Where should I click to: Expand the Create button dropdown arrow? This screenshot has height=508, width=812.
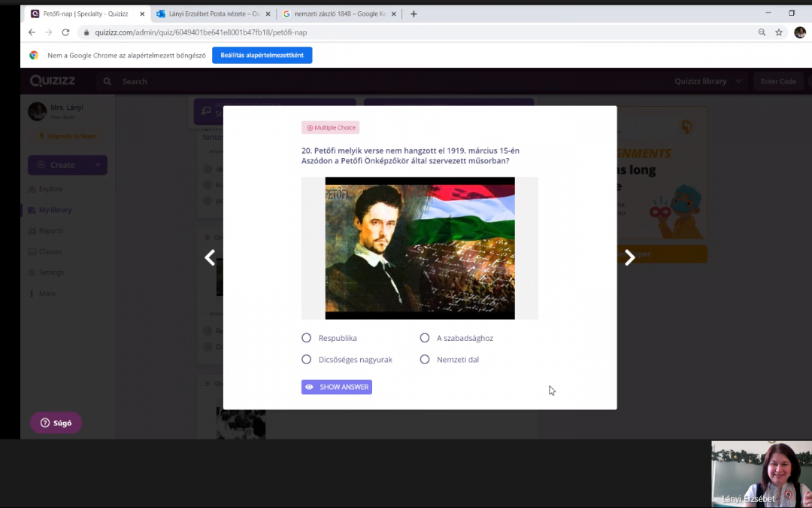tap(98, 165)
